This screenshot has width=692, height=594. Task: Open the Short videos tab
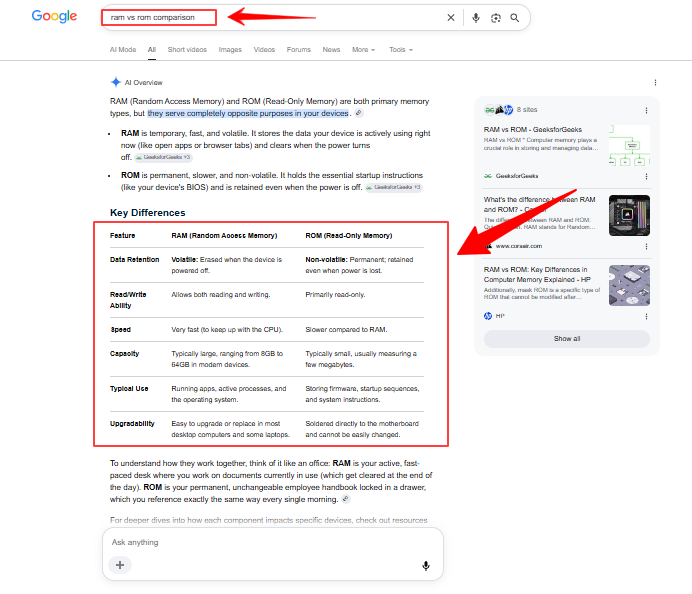(x=187, y=50)
